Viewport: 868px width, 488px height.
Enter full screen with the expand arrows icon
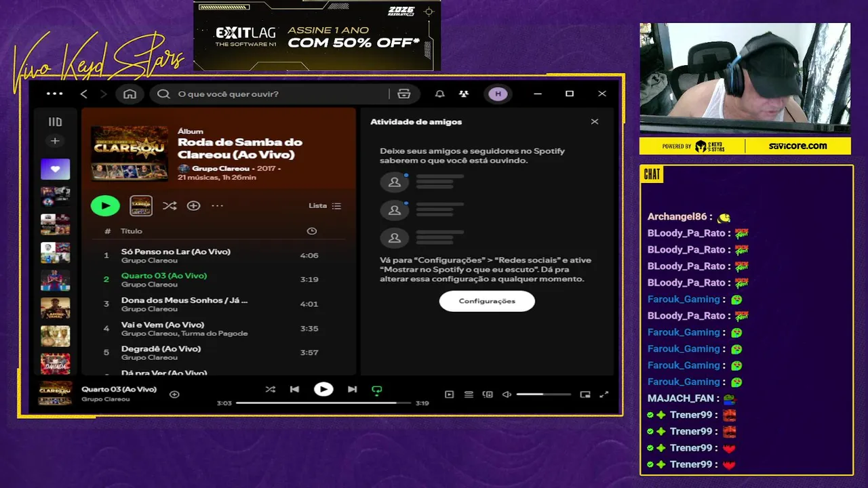(x=604, y=394)
